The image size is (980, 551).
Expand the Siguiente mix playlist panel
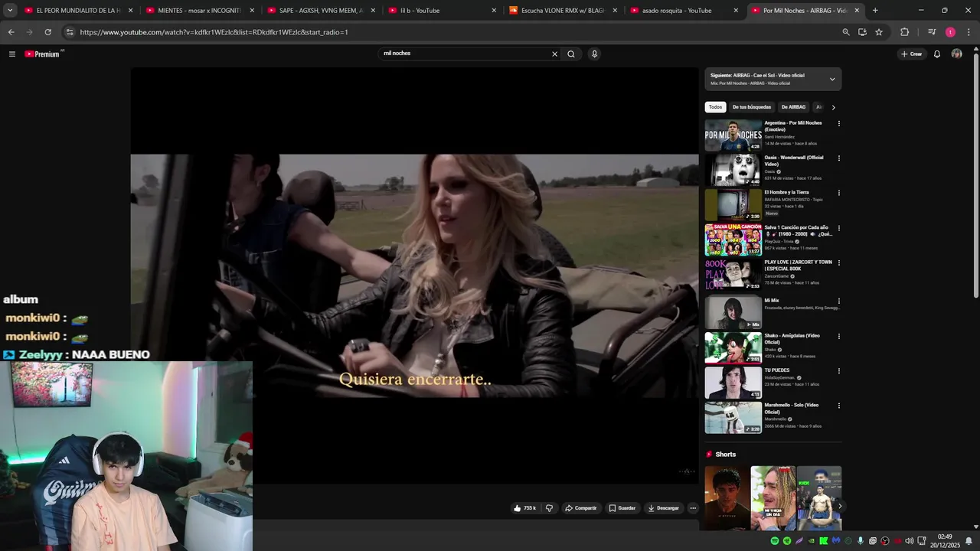pos(832,79)
